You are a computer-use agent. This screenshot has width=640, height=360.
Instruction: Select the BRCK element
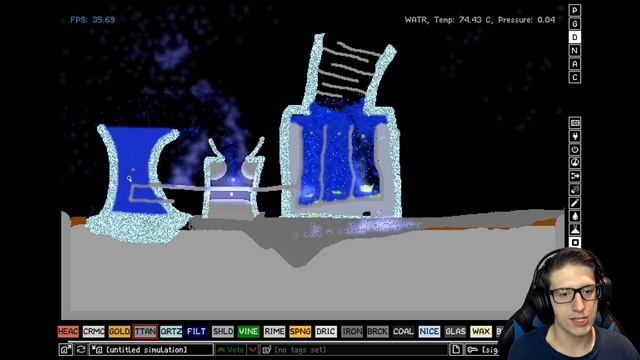click(378, 331)
